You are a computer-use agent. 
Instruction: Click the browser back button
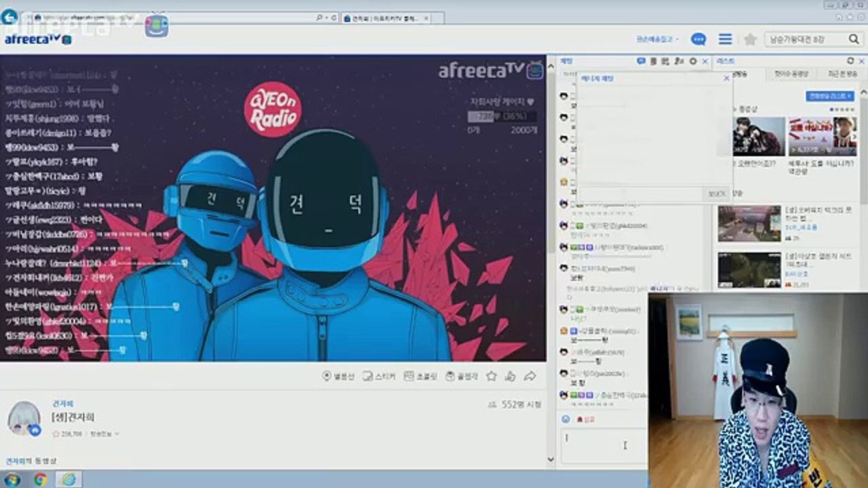[9, 16]
